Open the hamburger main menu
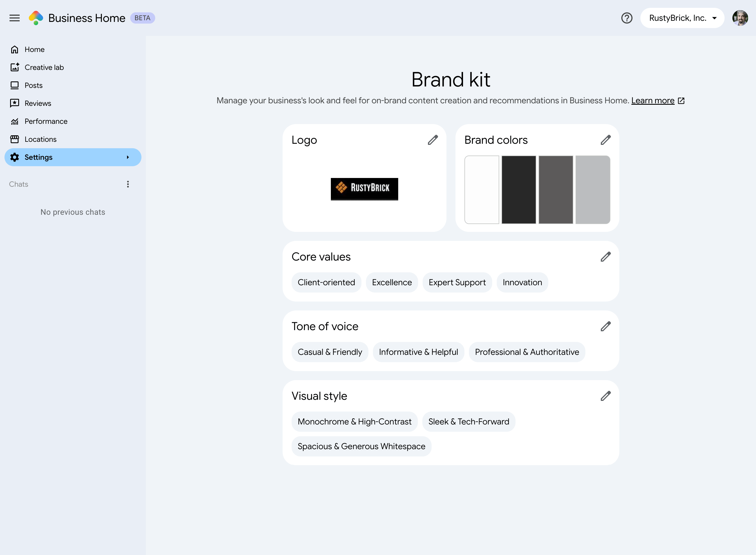756x555 pixels. 14,18
